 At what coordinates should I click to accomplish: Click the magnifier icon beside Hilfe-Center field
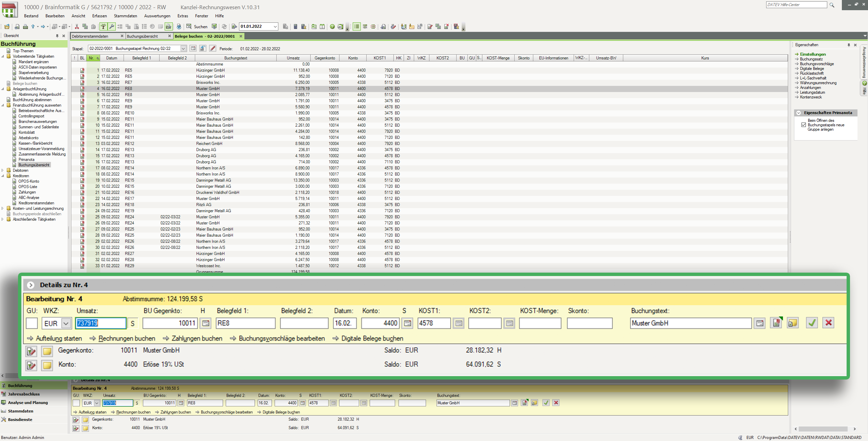(x=832, y=5)
